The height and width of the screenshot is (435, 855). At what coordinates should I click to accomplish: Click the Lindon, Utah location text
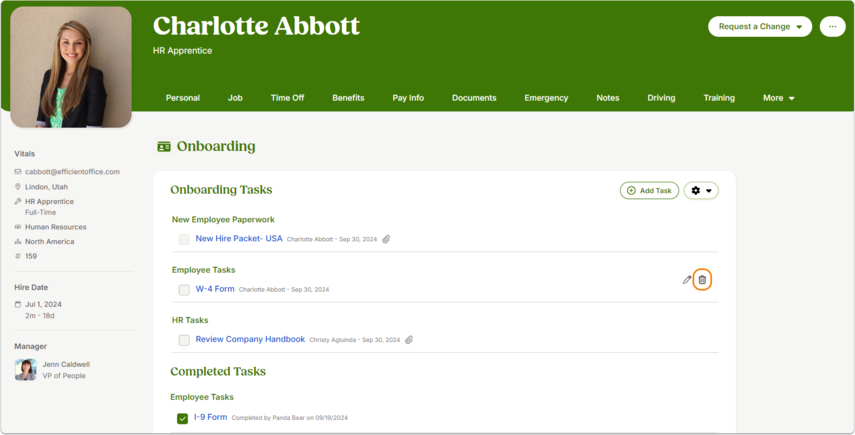point(46,186)
